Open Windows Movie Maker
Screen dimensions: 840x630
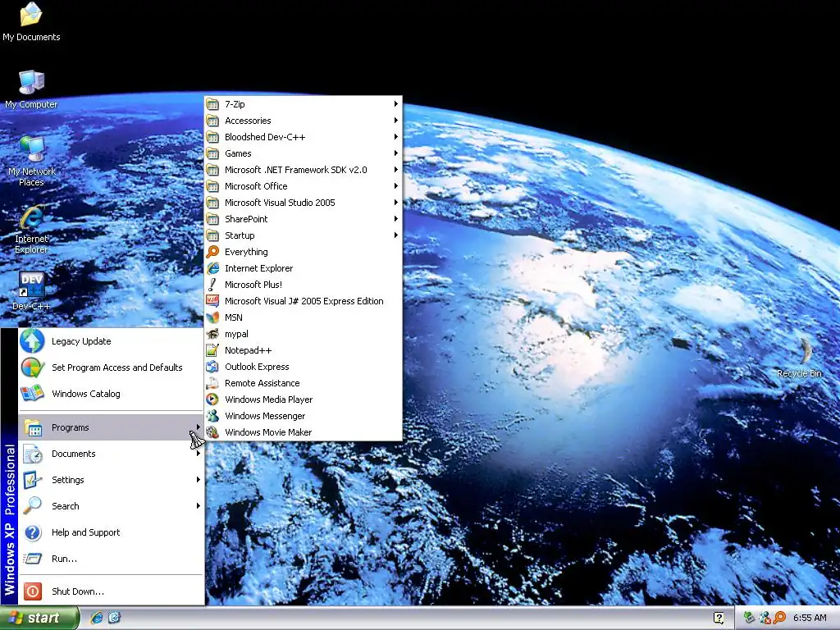(x=304, y=432)
